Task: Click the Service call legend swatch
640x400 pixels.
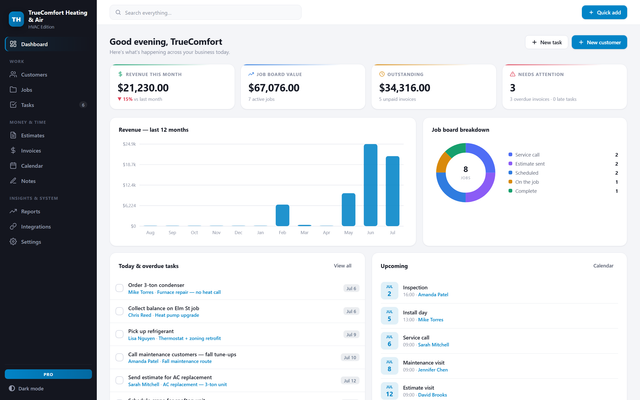Action: point(510,154)
